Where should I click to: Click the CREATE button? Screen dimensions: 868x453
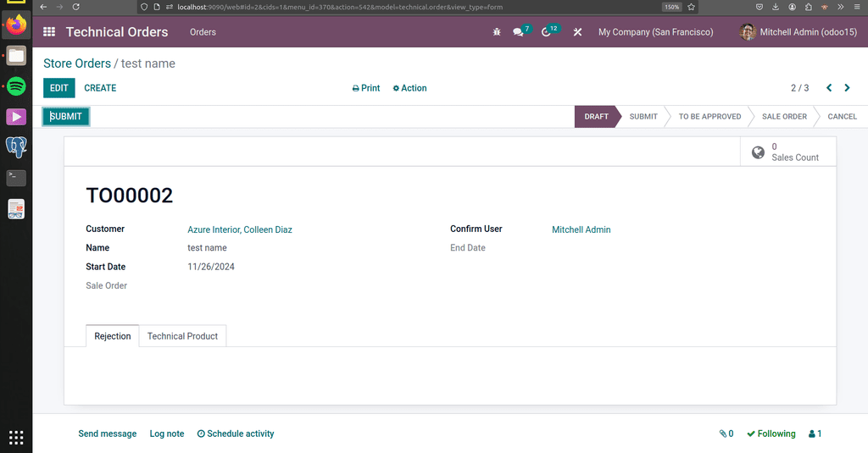pyautogui.click(x=100, y=88)
